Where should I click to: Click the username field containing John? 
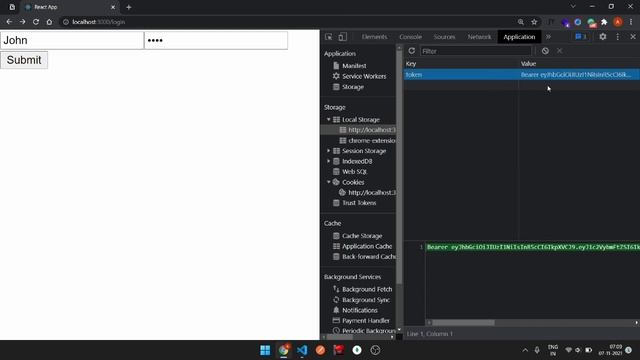coord(72,40)
